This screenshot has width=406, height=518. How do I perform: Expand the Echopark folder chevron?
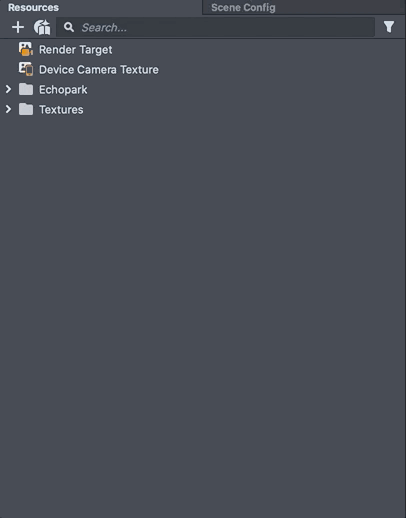8,89
